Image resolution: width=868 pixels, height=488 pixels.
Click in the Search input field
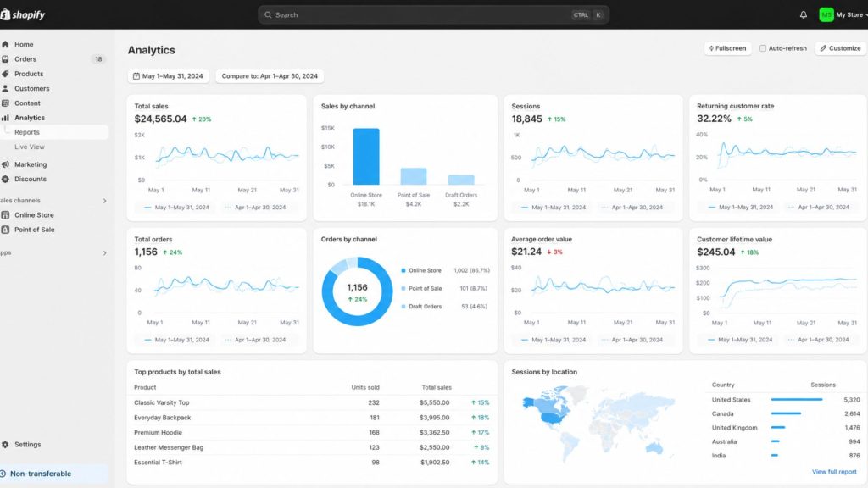[x=433, y=15]
